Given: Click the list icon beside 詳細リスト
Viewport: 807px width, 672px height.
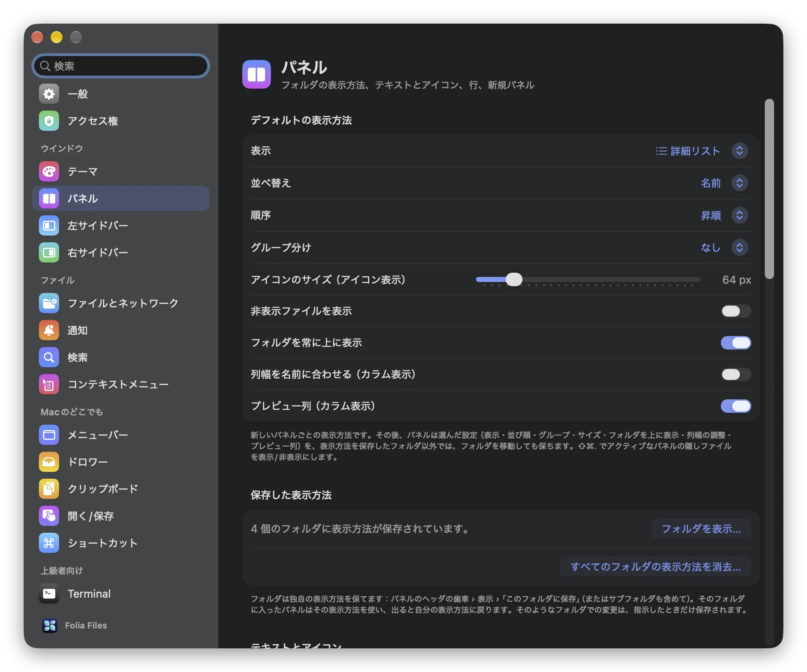Looking at the screenshot, I should point(661,151).
